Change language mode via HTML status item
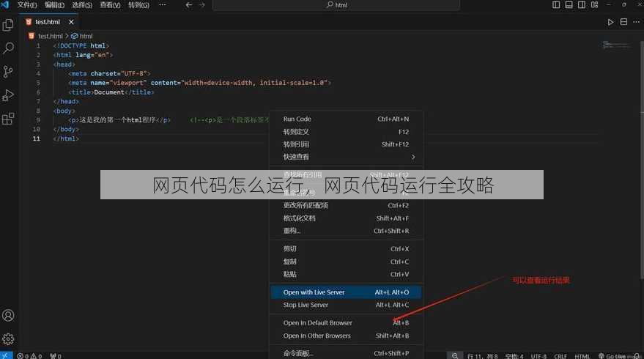 582,356
